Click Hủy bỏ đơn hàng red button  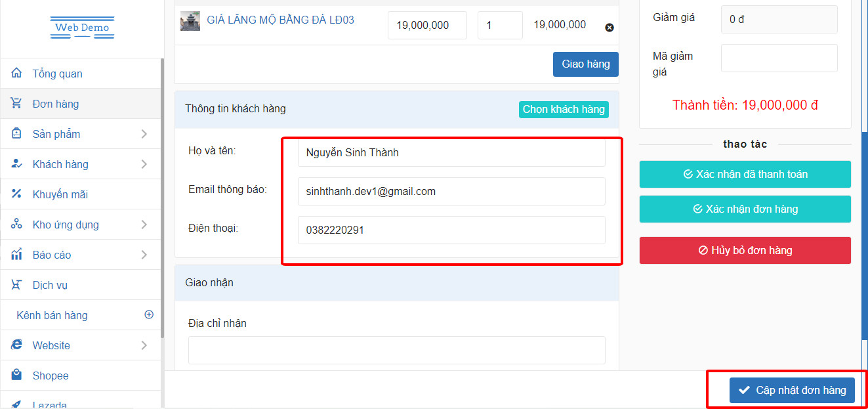(x=745, y=250)
